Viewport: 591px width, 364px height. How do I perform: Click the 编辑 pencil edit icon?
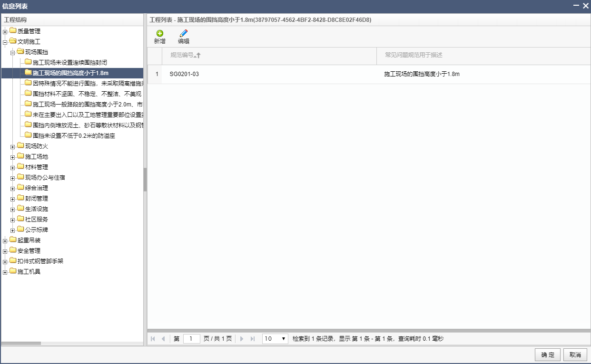184,33
